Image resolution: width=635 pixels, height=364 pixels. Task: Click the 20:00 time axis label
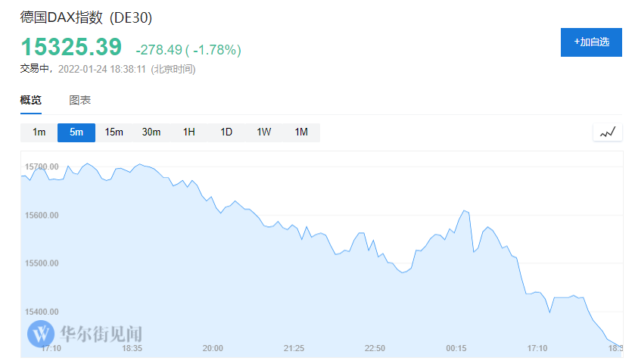213,348
